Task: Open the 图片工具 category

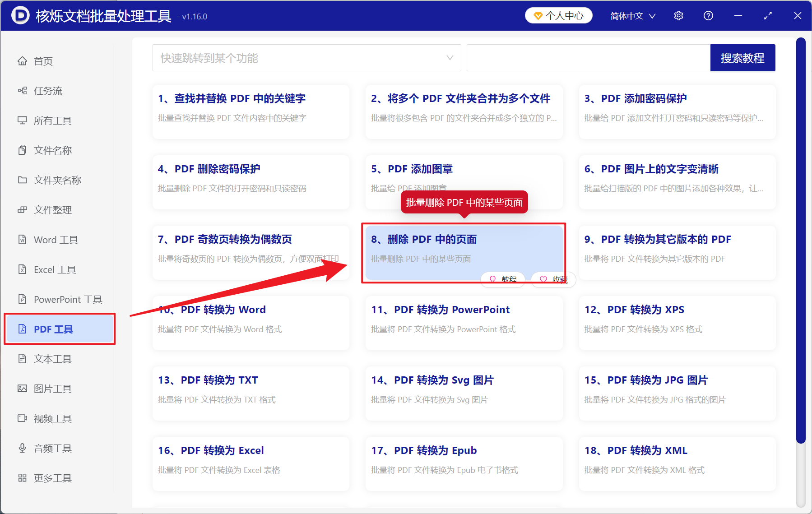Action: pos(53,388)
